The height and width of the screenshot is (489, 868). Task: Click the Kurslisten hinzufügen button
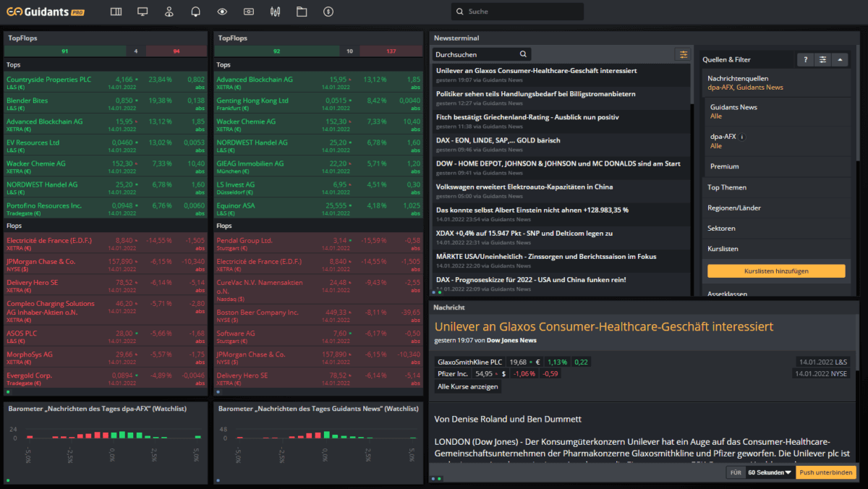[x=776, y=271]
